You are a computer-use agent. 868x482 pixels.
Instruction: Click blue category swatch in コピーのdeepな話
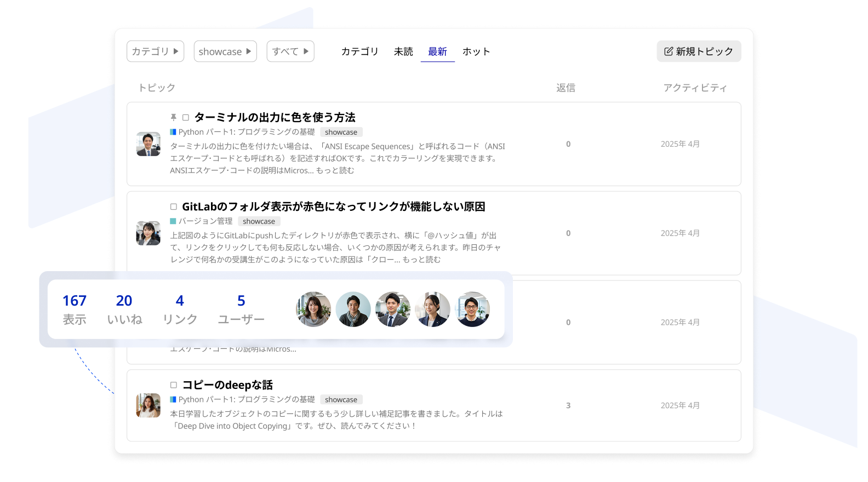coord(173,400)
